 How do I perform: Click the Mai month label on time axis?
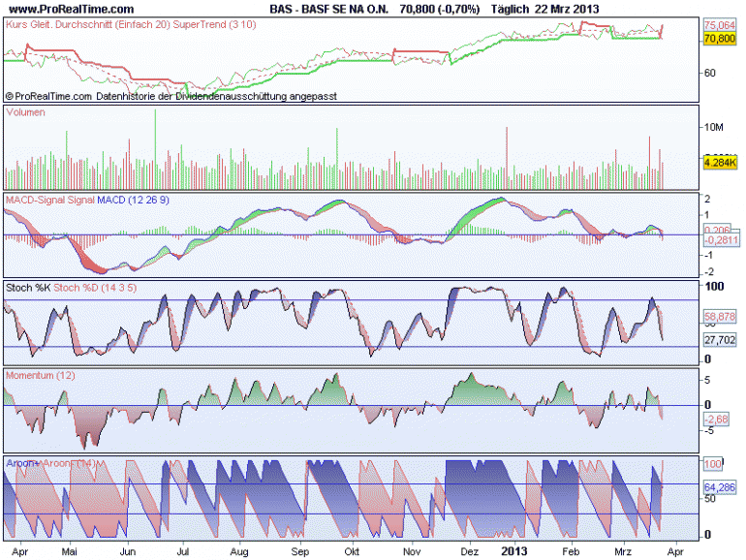[70, 551]
